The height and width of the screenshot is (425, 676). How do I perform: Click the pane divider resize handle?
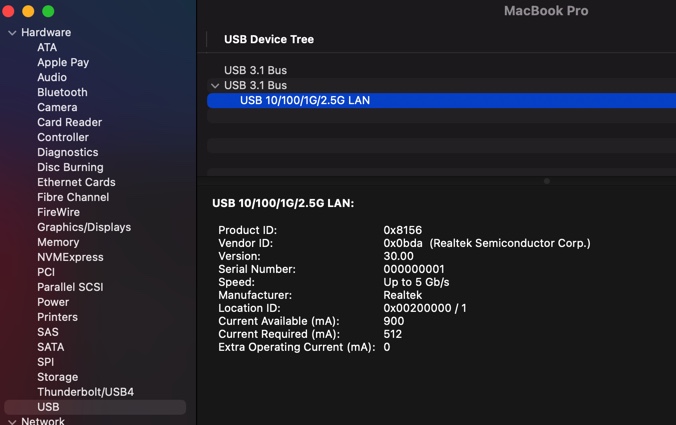point(546,181)
